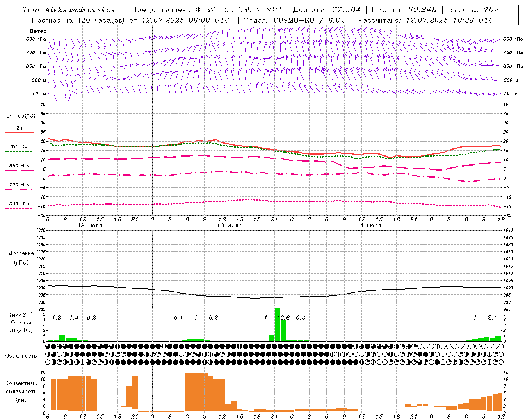This screenshot has height=420, width=525.
Task: Click the 1.4 precipitation value
Action: click(x=74, y=317)
